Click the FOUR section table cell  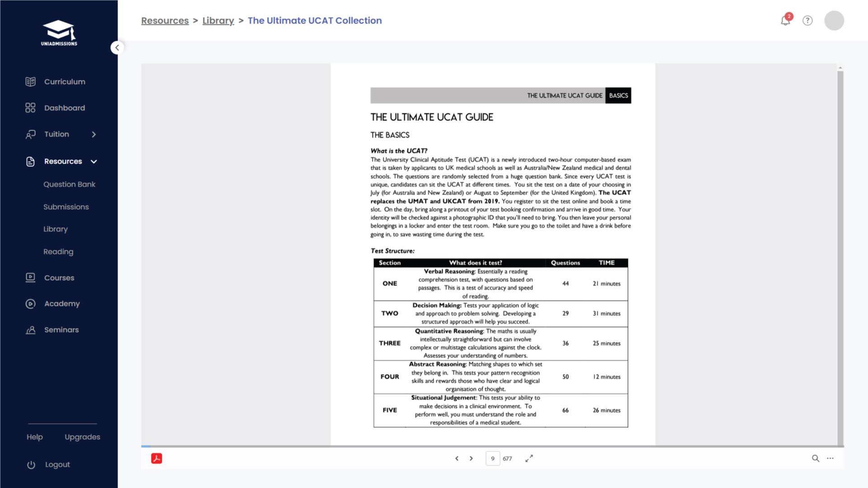pos(390,377)
